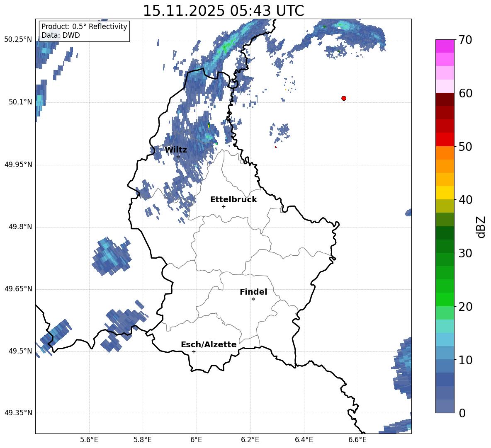Click the dBZ colorbar label
This screenshot has height=448, width=491.
click(x=481, y=227)
